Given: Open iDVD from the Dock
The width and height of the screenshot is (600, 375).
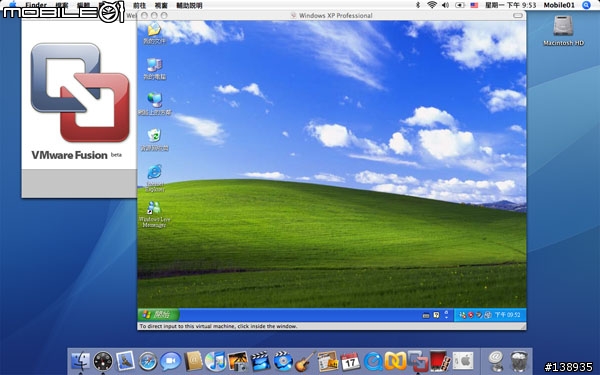Looking at the screenshot, I should click(283, 361).
